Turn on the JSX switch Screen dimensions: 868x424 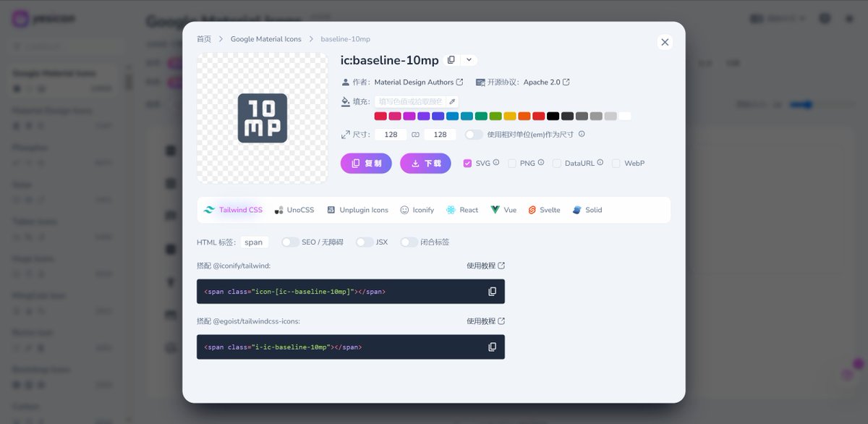[365, 242]
